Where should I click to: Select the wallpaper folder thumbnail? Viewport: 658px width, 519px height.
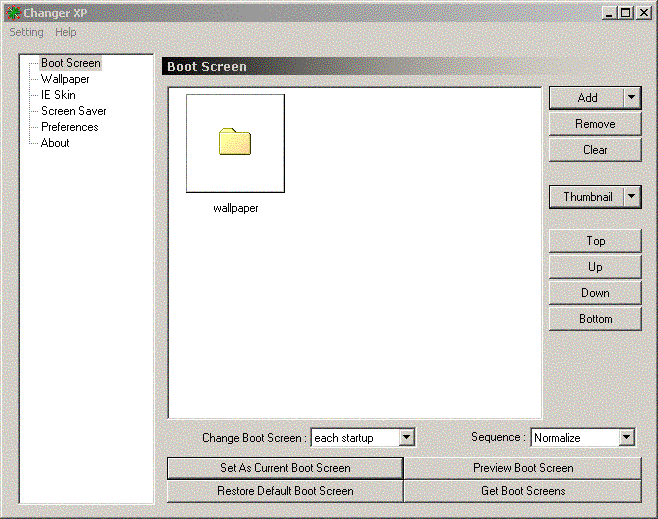click(x=235, y=143)
